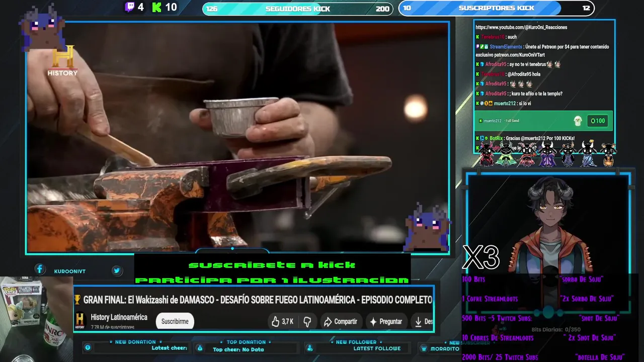644x362 pixels.
Task: Click the t-shirt gift icon in Full Send banner
Action: [x=578, y=121]
